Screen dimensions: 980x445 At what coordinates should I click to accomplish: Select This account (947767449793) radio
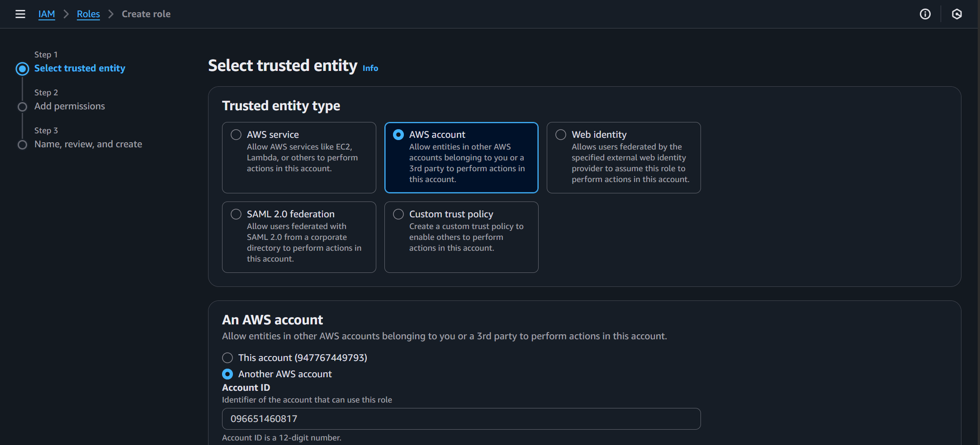pos(227,358)
